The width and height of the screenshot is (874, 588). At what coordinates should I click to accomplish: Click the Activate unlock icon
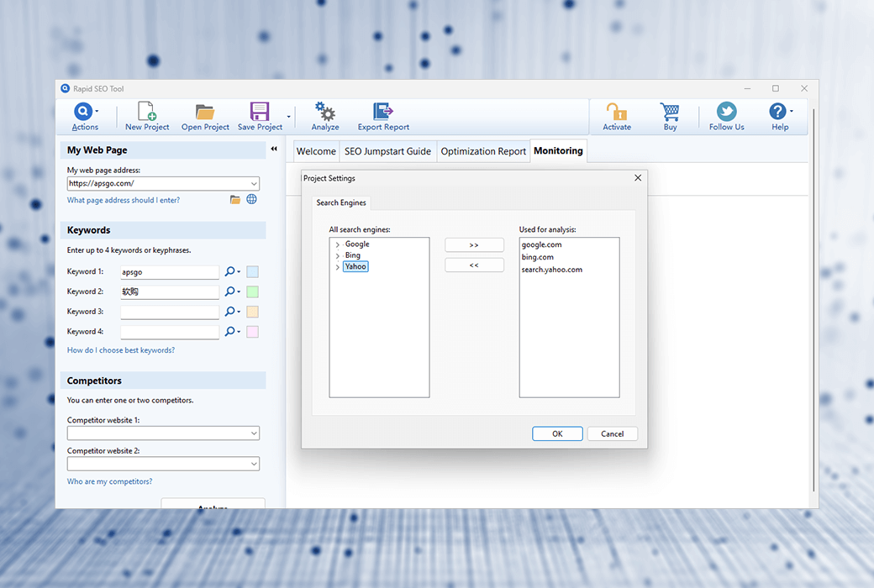coord(617,112)
